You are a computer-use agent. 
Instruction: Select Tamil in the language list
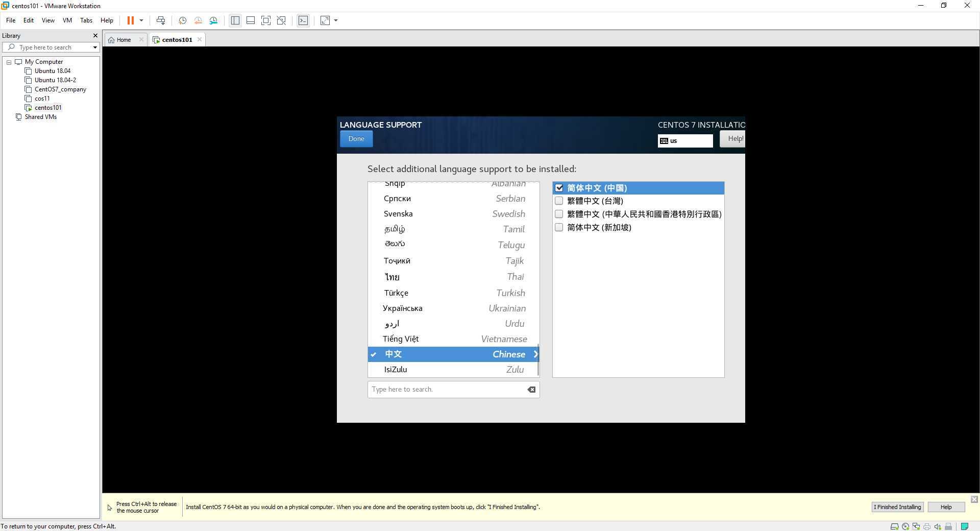[453, 229]
